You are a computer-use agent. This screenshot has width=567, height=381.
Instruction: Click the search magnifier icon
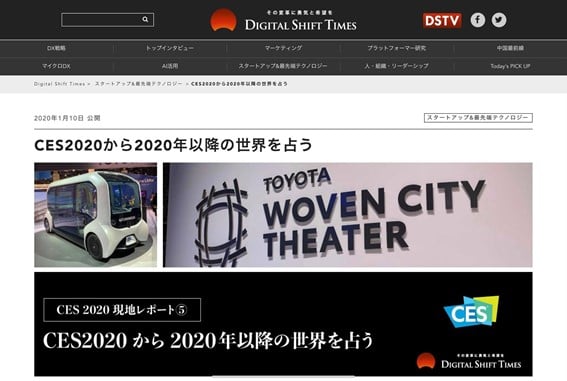point(145,20)
